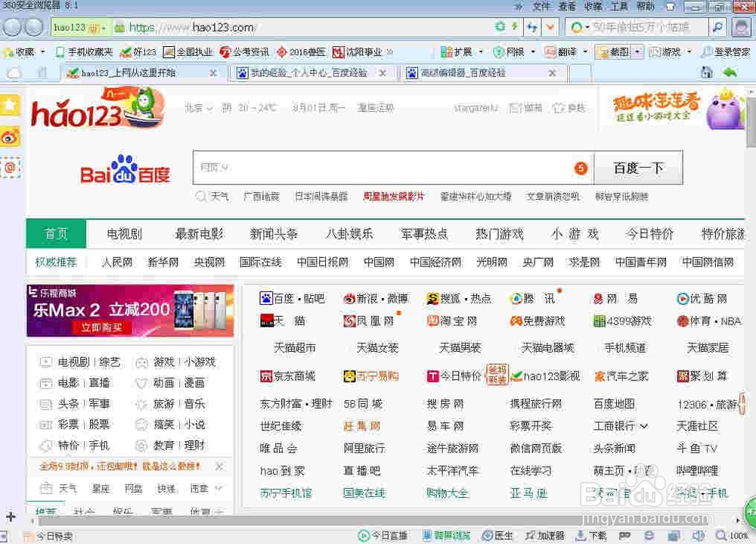Open 新浪·微博 site link
Screen dimensions: 756x544
(x=376, y=299)
